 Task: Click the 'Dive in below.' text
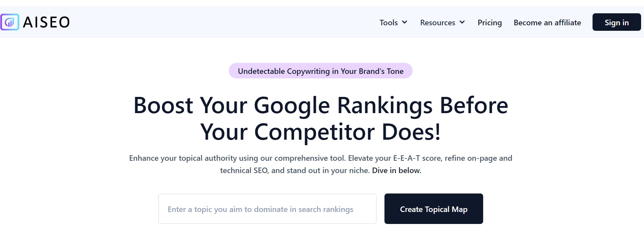(x=397, y=170)
